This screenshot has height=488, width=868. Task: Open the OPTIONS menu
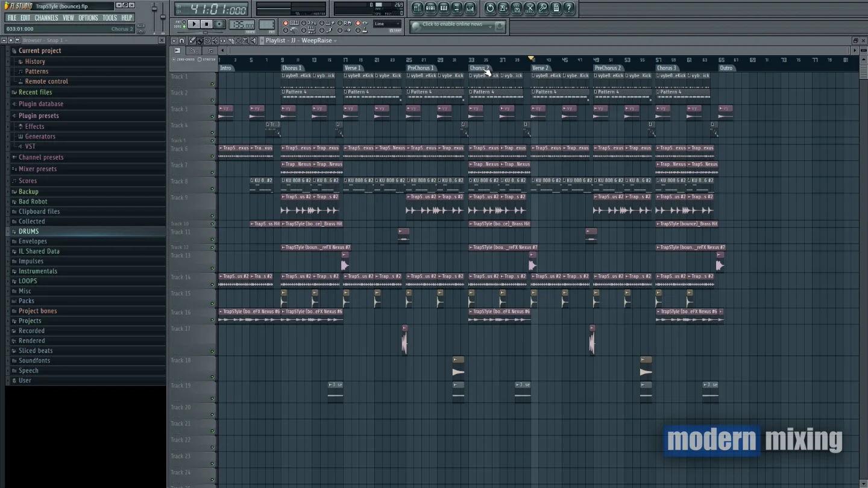coord(87,18)
